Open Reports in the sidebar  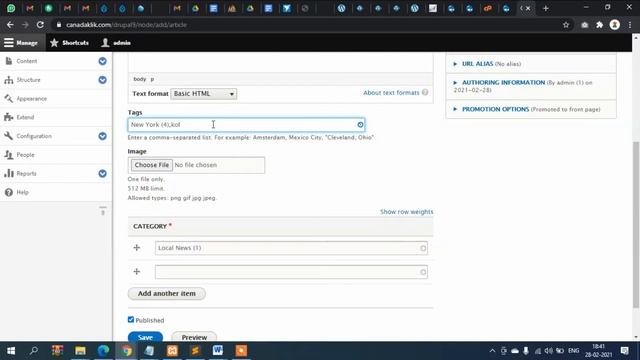click(26, 173)
